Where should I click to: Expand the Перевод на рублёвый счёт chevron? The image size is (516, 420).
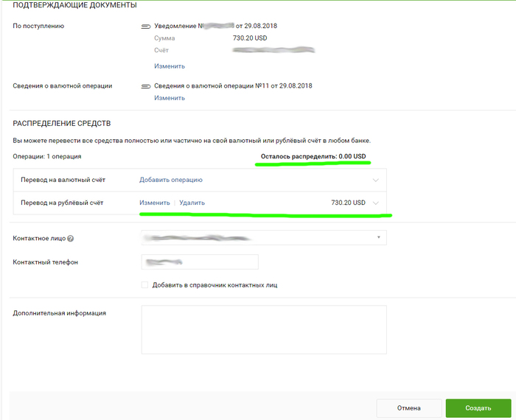376,203
